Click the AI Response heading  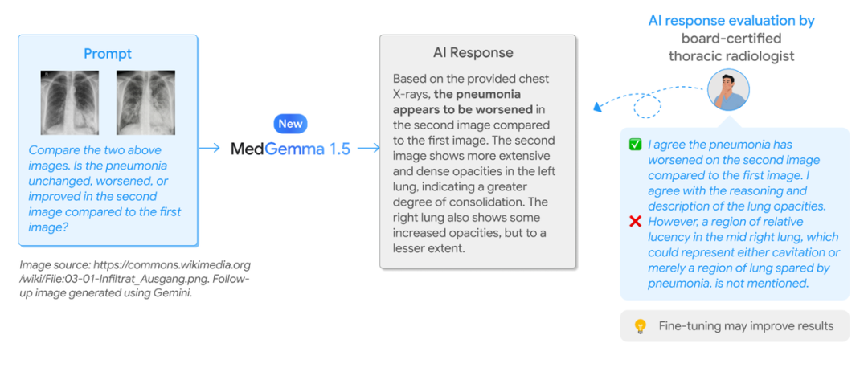click(473, 53)
